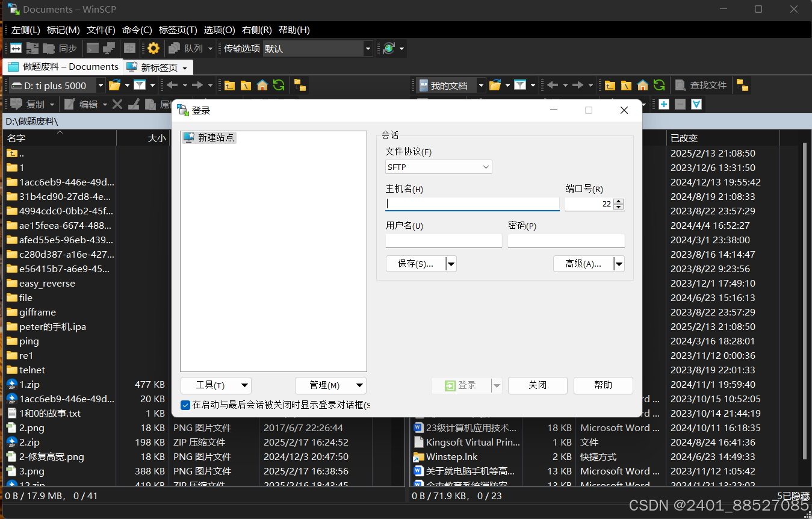The image size is (812, 519).
Task: Click the 队列 queue icon
Action: (x=175, y=49)
